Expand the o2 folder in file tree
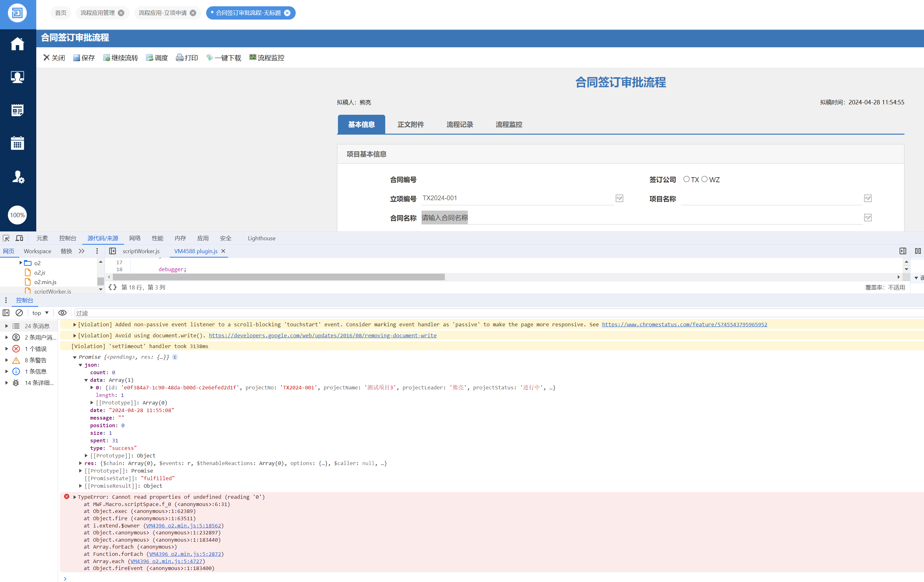This screenshot has height=582, width=924. tap(21, 263)
